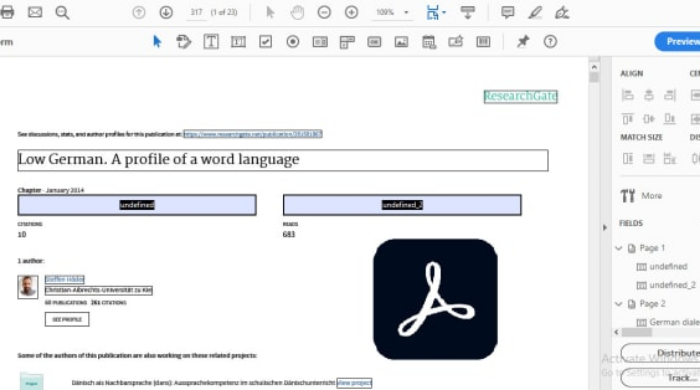Click the Print icon
Viewport: 700px width, 390px height.
click(x=7, y=12)
